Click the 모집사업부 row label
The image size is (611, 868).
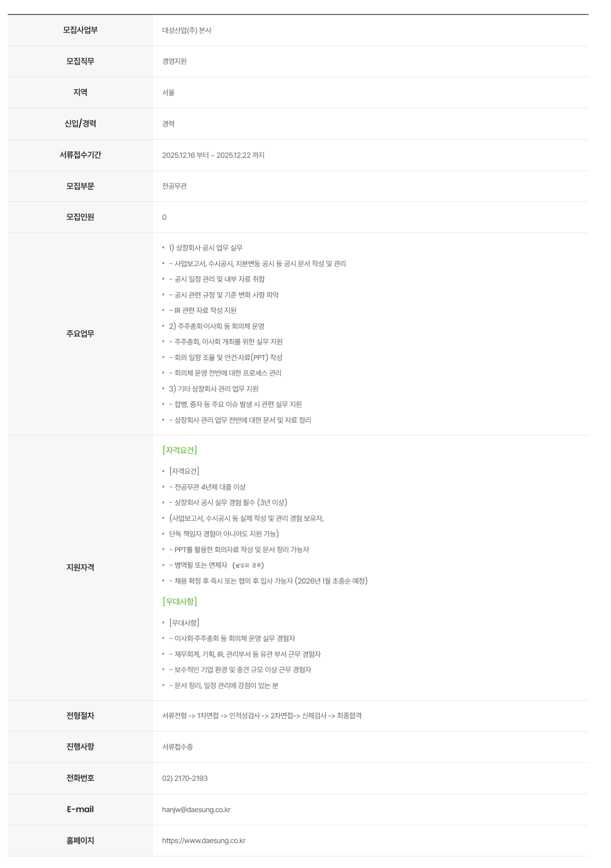point(80,30)
